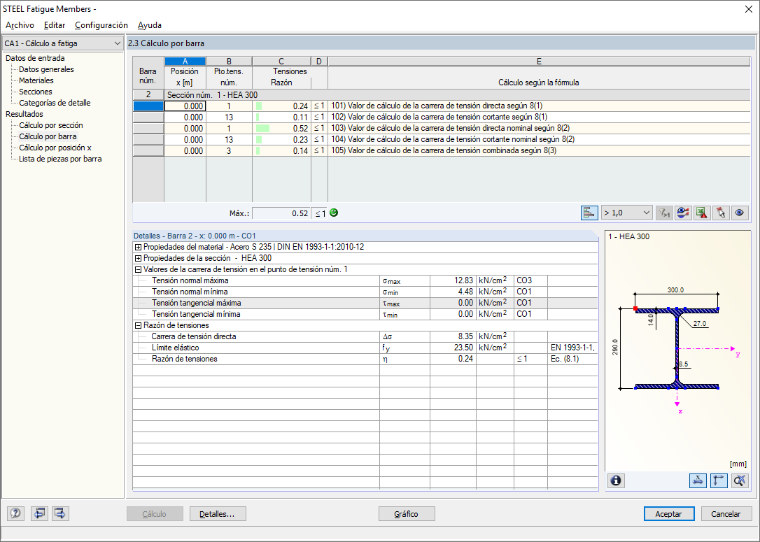Click the Datos de entrada tree node
The image size is (760, 542).
(x=35, y=58)
